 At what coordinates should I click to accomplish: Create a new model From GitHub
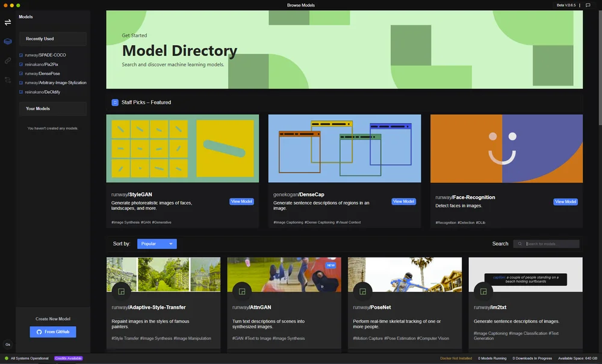tap(53, 332)
